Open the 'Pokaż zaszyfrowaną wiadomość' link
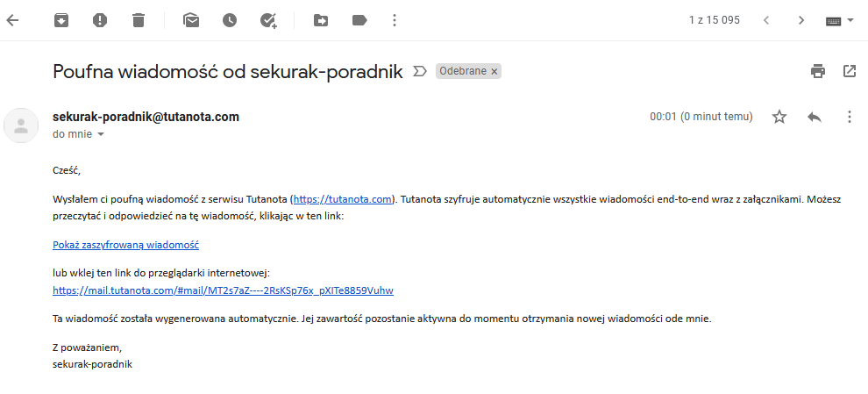The width and height of the screenshot is (868, 394). pyautogui.click(x=125, y=245)
